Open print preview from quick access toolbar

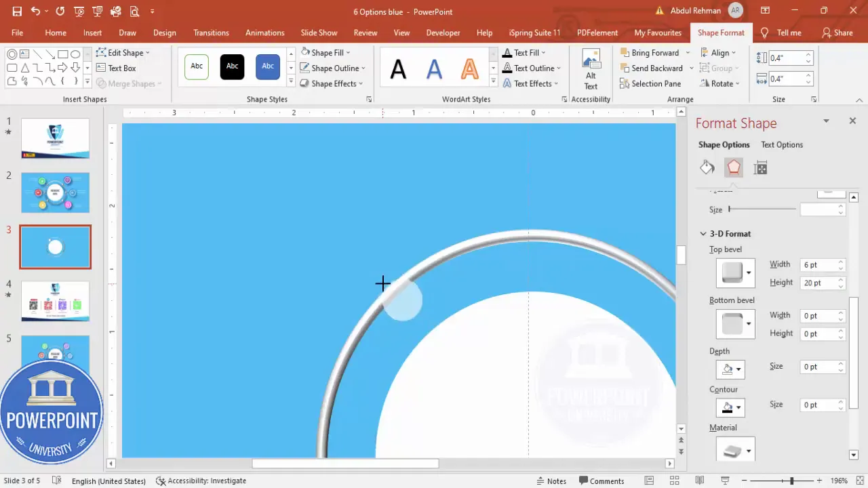coord(134,12)
